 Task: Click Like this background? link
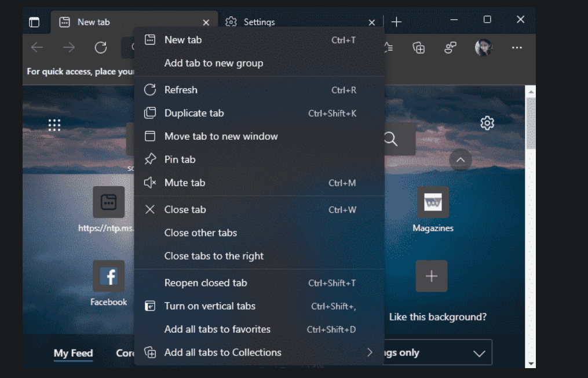[x=437, y=317]
